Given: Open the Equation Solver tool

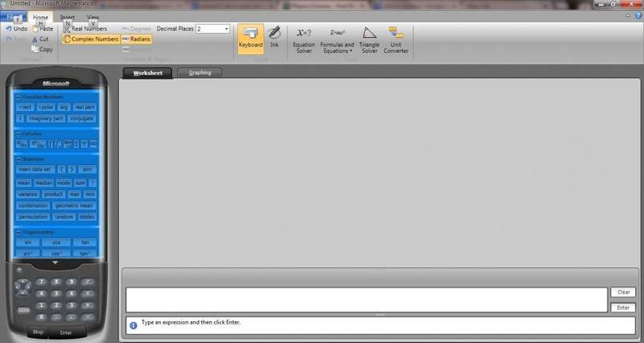Looking at the screenshot, I should [304, 39].
